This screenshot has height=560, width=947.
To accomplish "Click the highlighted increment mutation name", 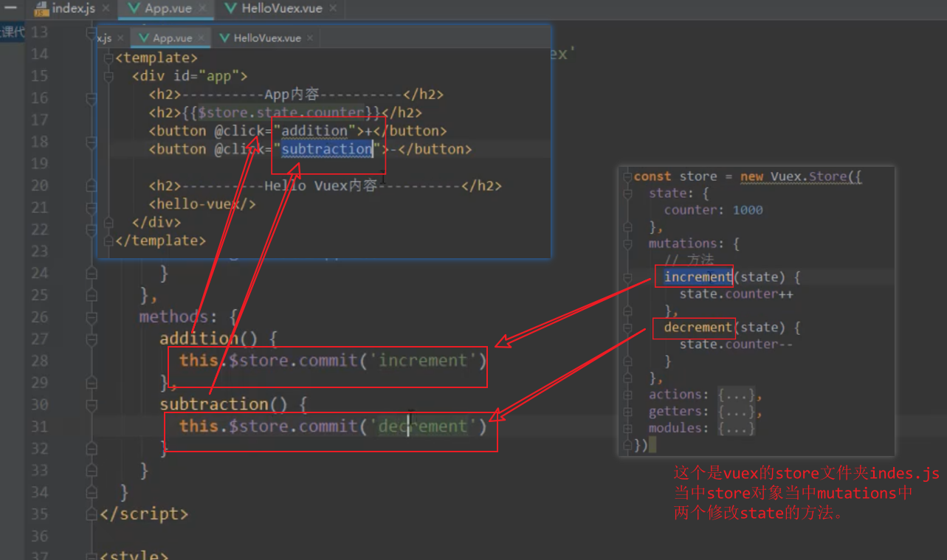I will pos(698,277).
